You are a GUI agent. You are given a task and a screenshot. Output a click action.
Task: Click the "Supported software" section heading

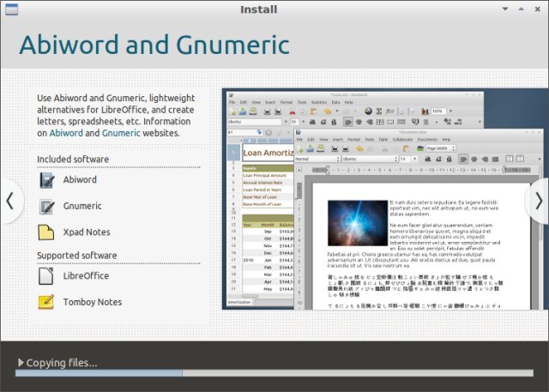77,255
